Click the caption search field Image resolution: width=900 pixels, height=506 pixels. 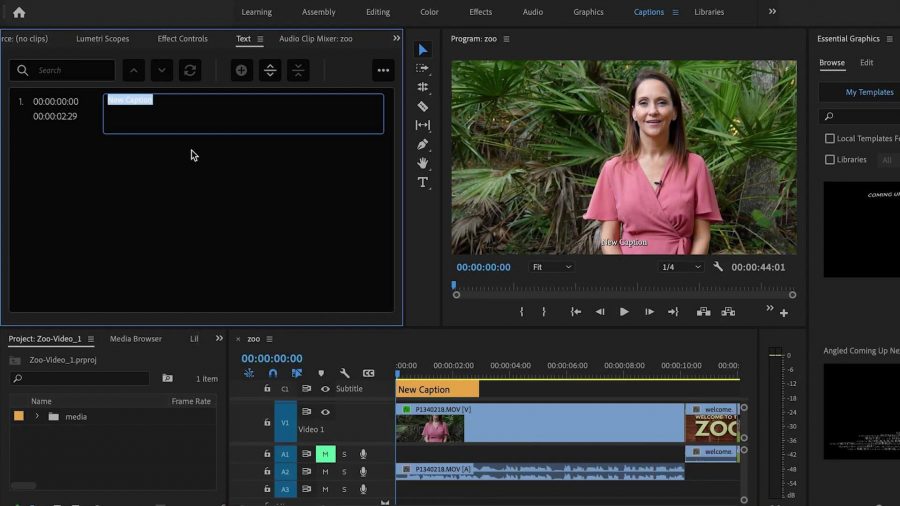tap(62, 71)
